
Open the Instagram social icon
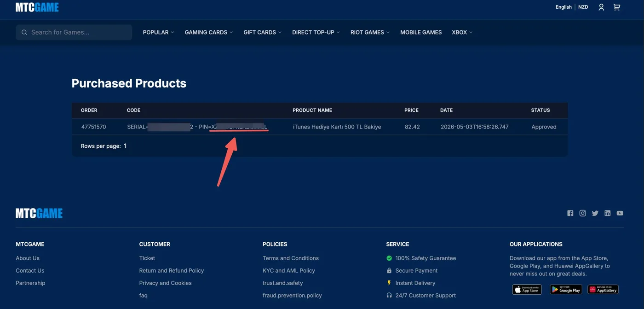click(583, 213)
